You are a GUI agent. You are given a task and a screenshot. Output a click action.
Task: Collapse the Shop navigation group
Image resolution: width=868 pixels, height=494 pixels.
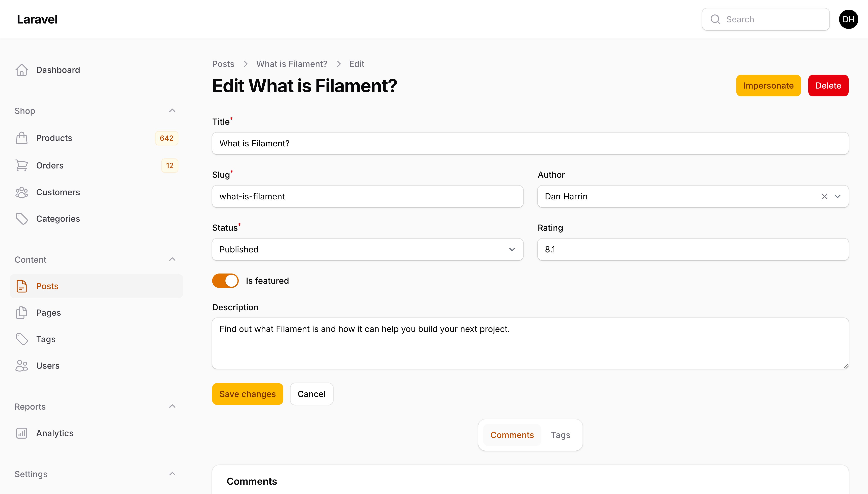[x=172, y=111]
